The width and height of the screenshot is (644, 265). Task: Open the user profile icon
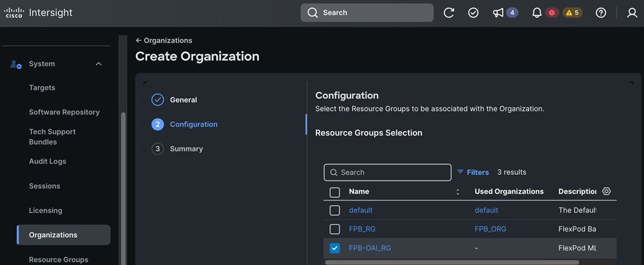point(632,13)
